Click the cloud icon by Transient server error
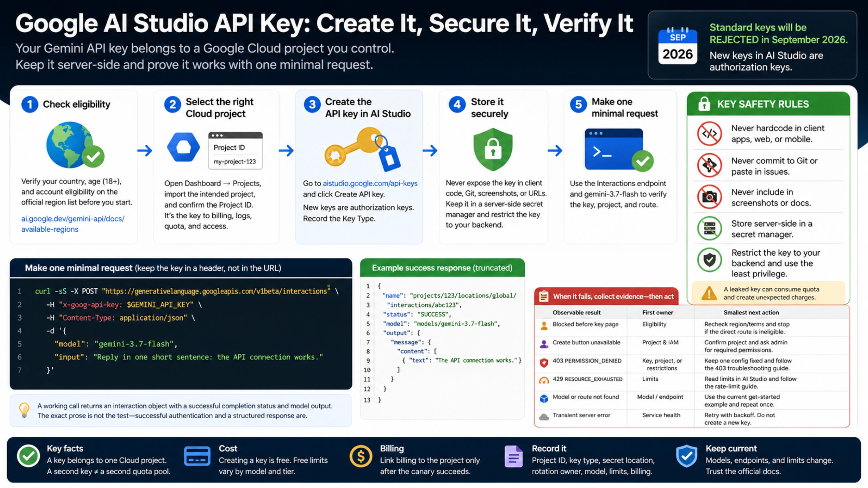Image resolution: width=868 pixels, height=488 pixels. click(544, 417)
